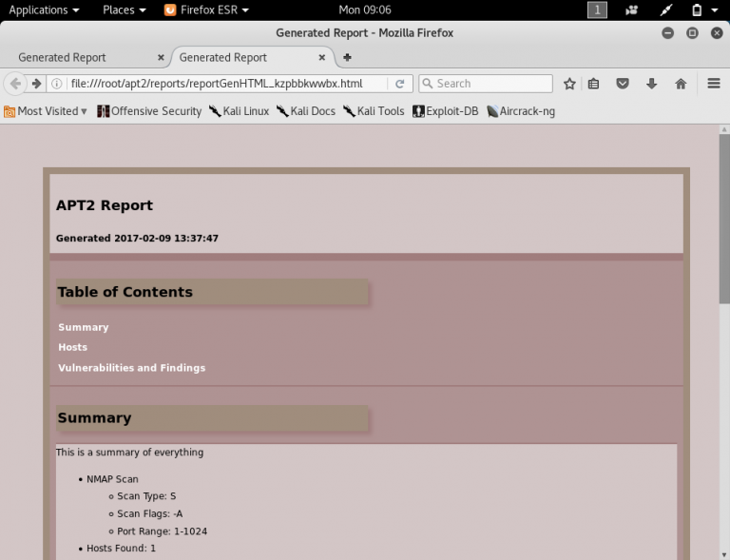Switch to the first Generated Report tab

tap(63, 57)
